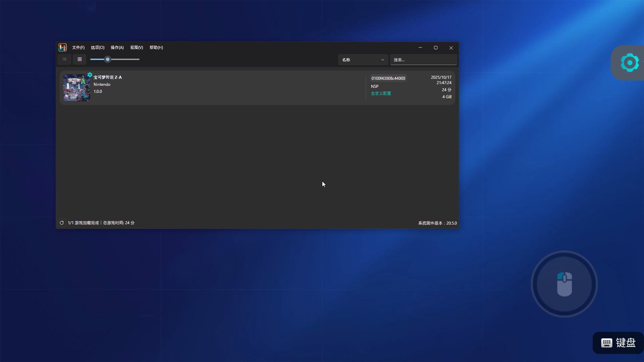Open the 帮助(H) menu
The height and width of the screenshot is (362, 644).
pos(156,48)
